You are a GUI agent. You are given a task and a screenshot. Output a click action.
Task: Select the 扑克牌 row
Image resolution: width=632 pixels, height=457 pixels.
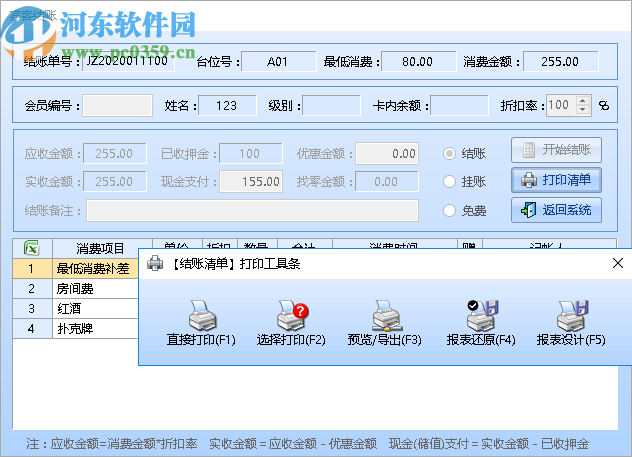click(75, 328)
